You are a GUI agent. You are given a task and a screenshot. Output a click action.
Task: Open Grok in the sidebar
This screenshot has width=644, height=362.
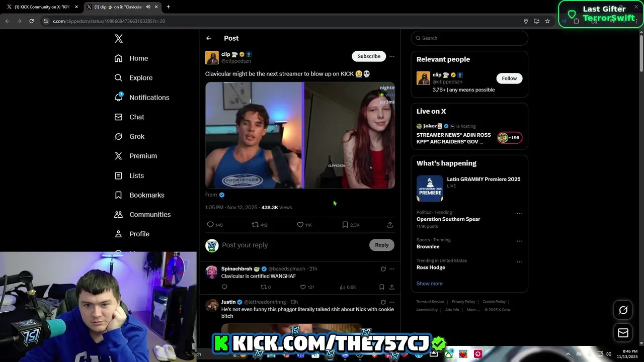129,136
